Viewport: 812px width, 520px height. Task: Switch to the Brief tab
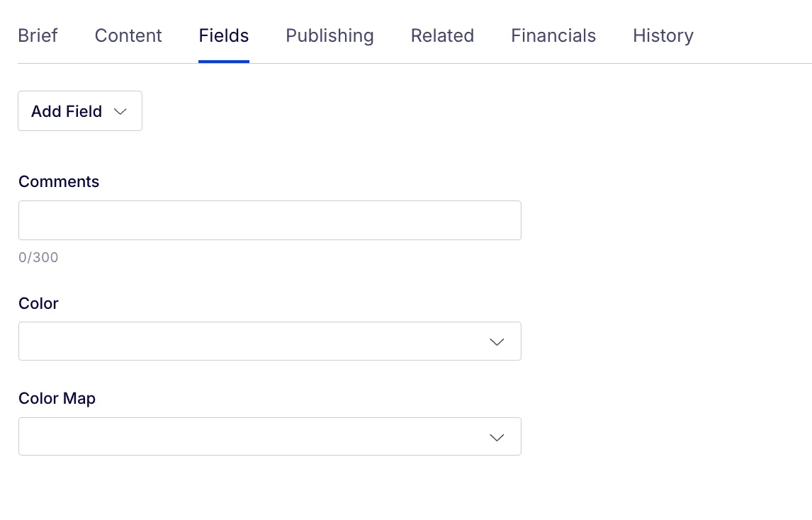[x=38, y=35]
